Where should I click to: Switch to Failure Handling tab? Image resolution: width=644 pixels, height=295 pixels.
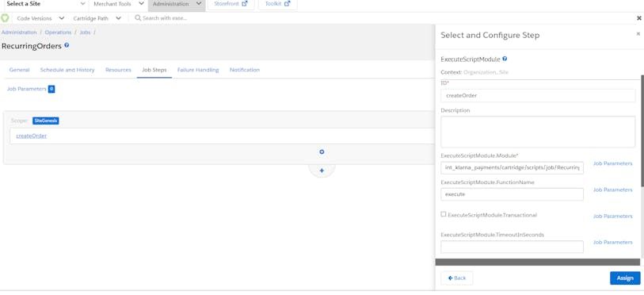[198, 70]
